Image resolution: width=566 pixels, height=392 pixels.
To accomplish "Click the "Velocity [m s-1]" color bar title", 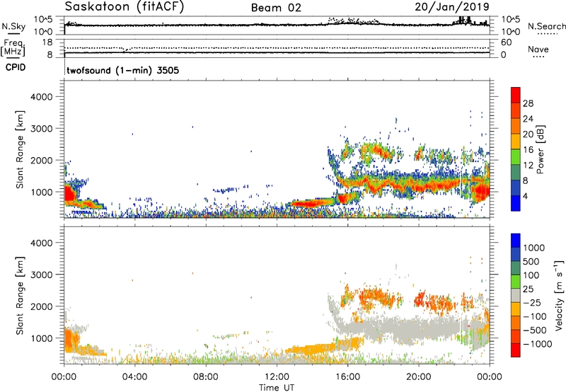I will point(559,295).
